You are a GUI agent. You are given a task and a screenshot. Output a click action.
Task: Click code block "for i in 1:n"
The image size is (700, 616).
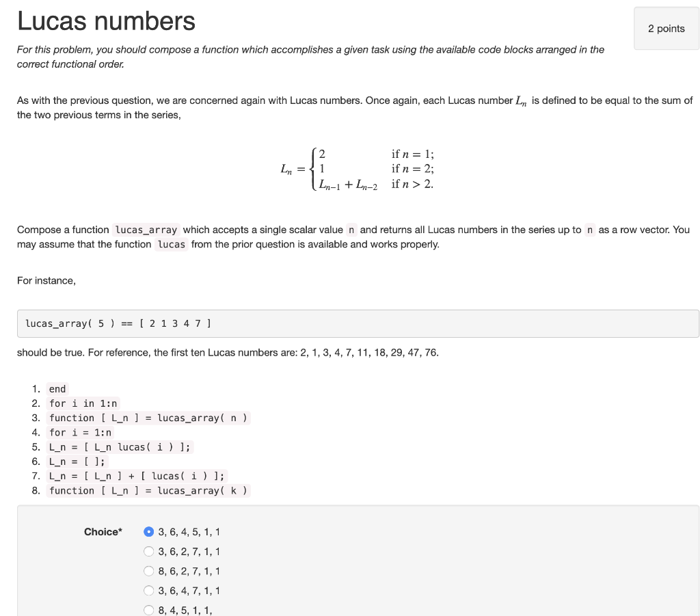click(83, 403)
